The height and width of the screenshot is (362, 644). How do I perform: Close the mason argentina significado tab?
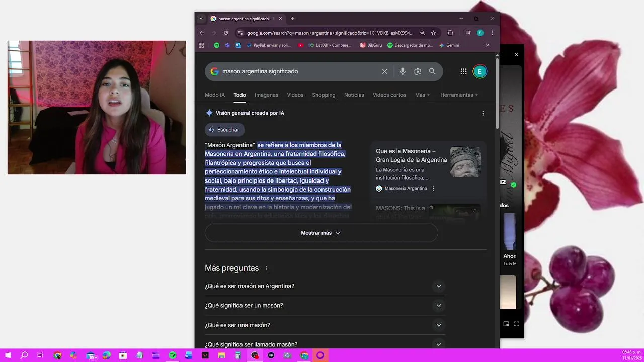[x=280, y=19]
